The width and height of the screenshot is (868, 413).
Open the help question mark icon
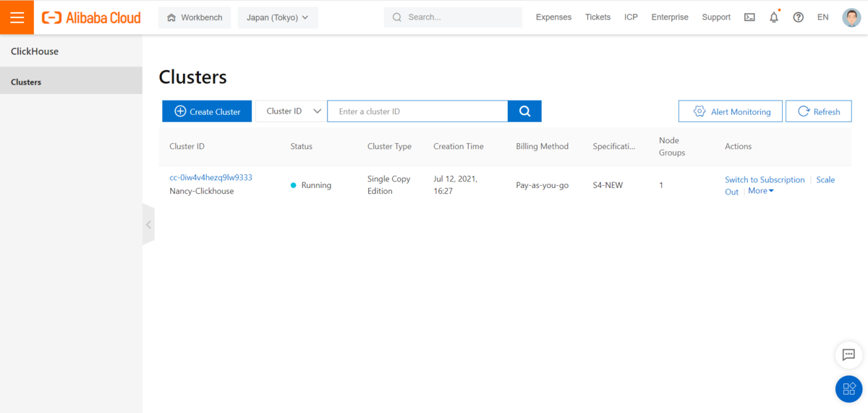point(799,17)
